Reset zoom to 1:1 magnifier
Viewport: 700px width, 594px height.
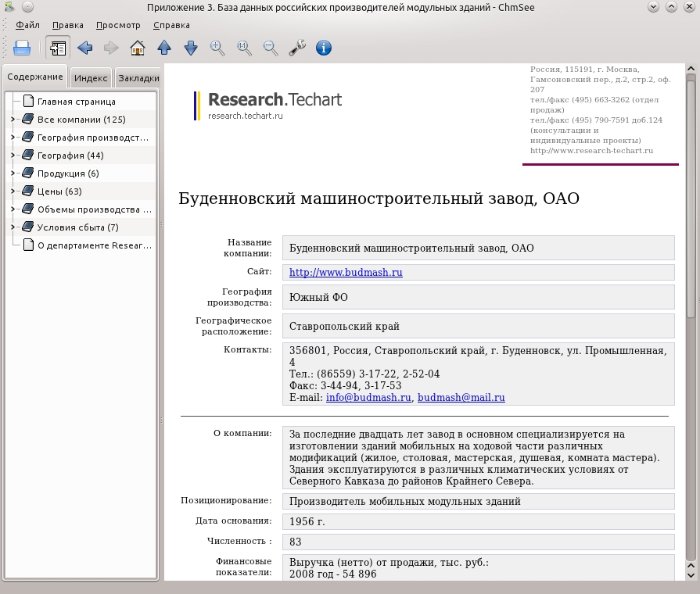pos(244,48)
